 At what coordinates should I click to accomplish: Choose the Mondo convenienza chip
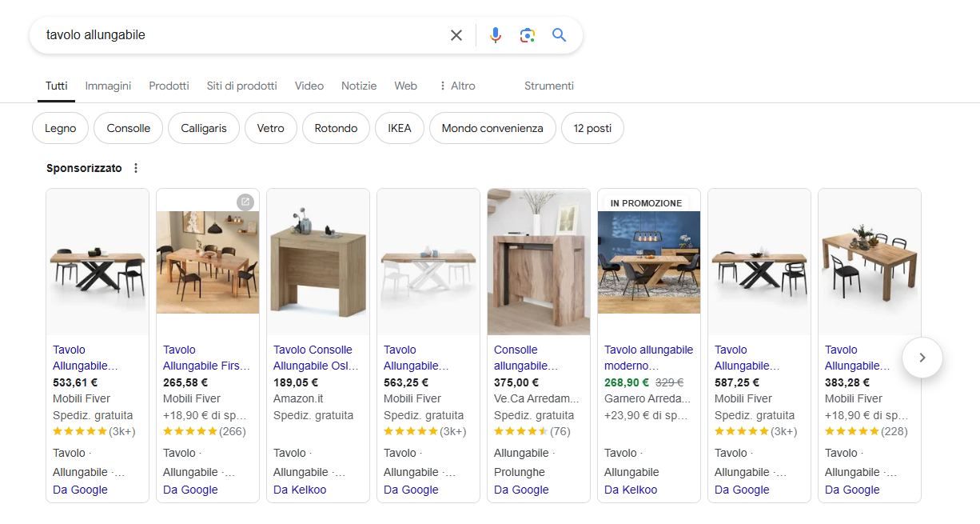(492, 128)
